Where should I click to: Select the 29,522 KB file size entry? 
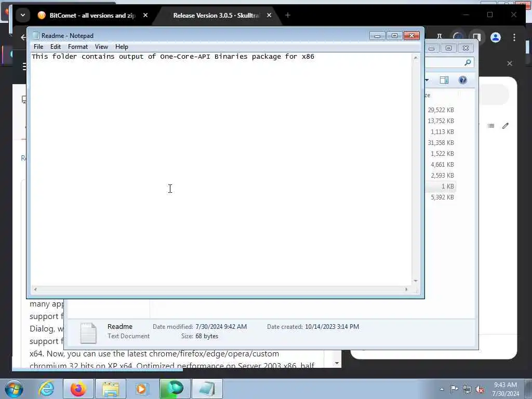(x=441, y=110)
